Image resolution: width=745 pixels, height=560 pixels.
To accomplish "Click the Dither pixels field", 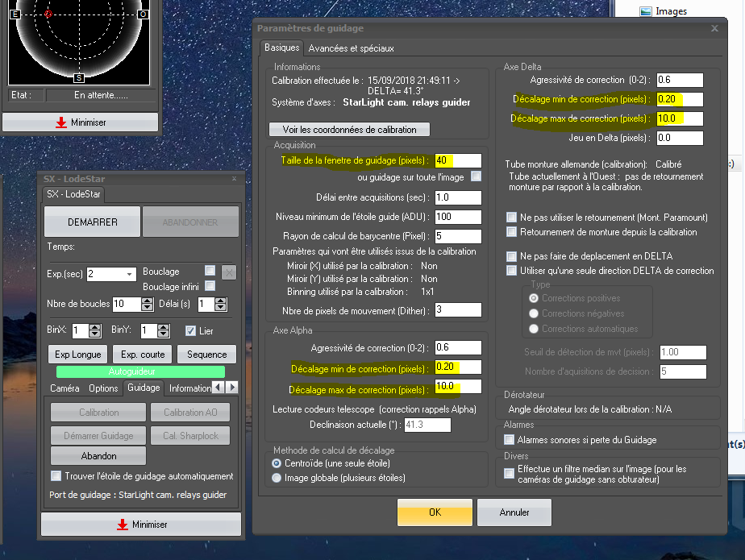I will [x=458, y=310].
